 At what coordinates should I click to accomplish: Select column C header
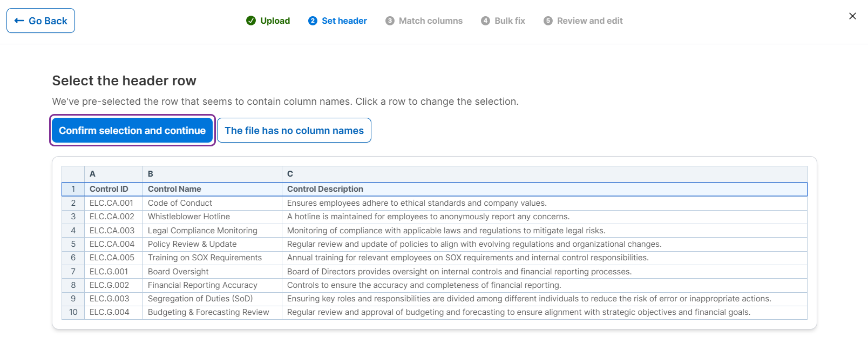click(545, 174)
